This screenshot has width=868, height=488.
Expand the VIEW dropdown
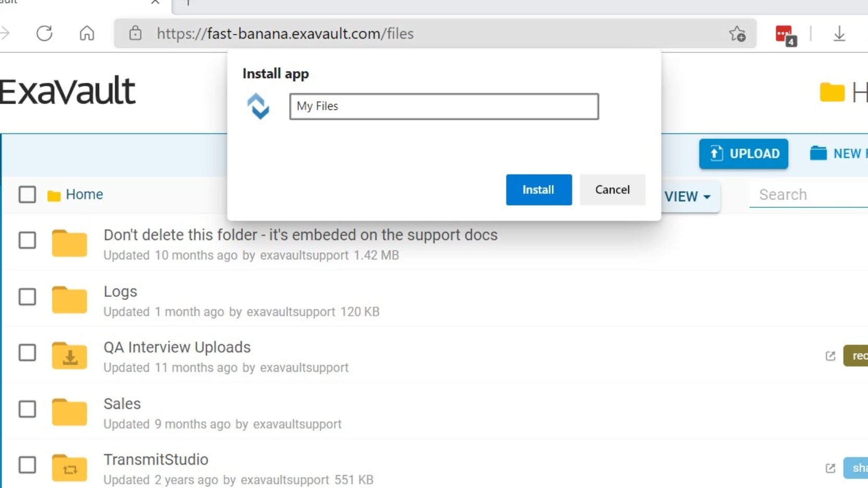688,196
